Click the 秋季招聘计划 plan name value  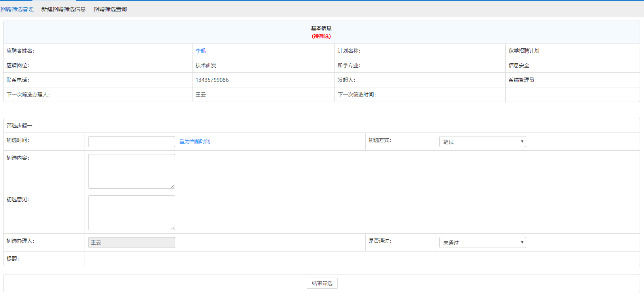523,51
